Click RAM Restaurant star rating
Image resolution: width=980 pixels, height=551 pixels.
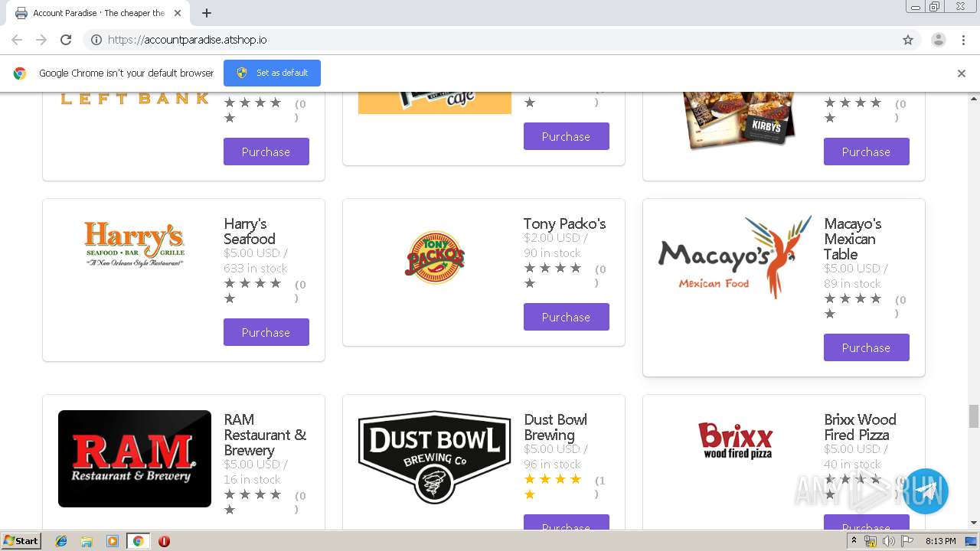[x=253, y=502]
